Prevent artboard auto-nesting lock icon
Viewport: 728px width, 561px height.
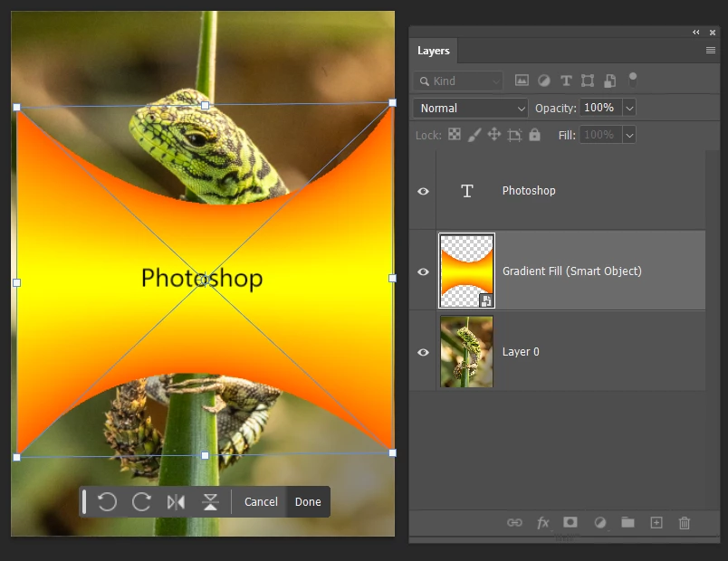coord(514,135)
